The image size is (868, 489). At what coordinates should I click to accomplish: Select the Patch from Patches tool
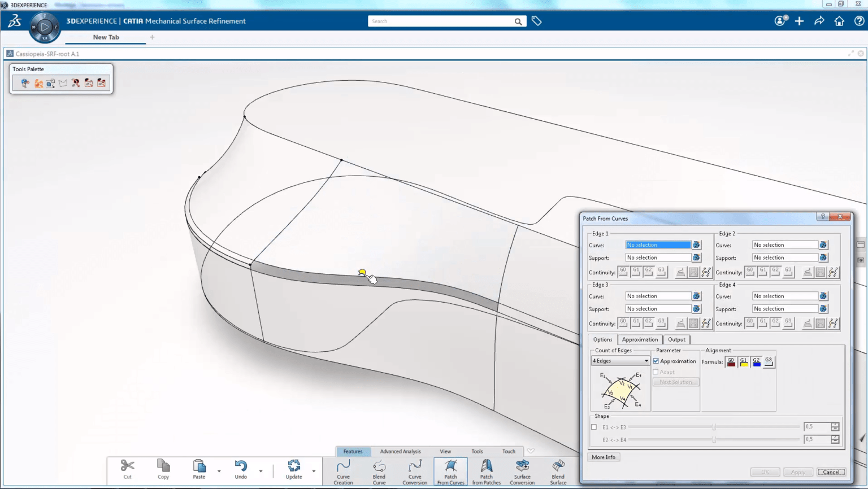coord(487,471)
